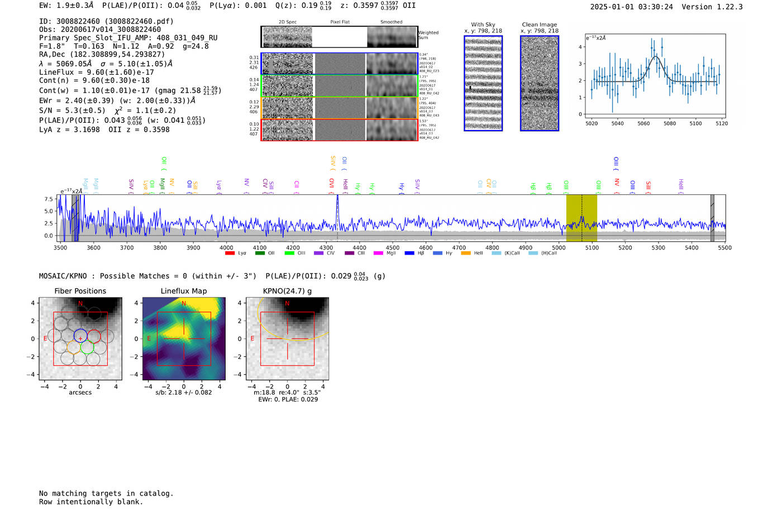Click the yellow highlighted region in the spectrum
The width and height of the screenshot is (782, 532).
[581, 218]
